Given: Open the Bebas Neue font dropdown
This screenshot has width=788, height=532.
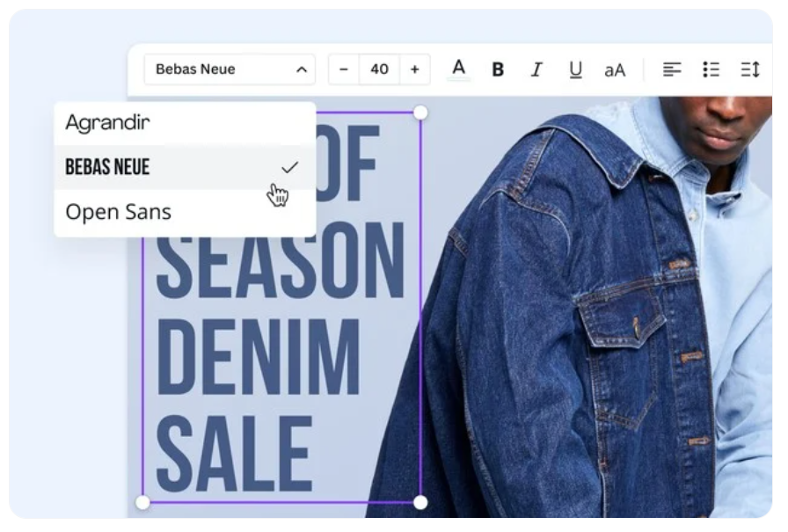Looking at the screenshot, I should (x=230, y=69).
